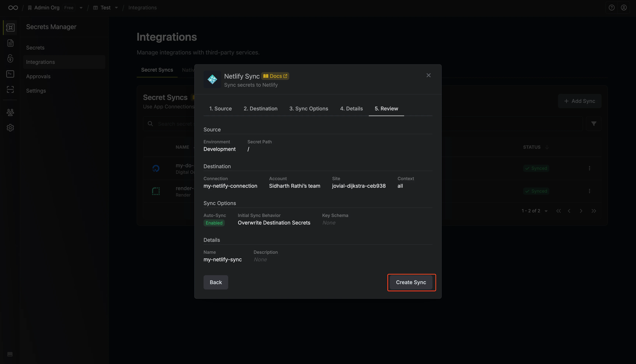Open Secrets in the sidebar
The image size is (636, 364).
coord(64,48)
